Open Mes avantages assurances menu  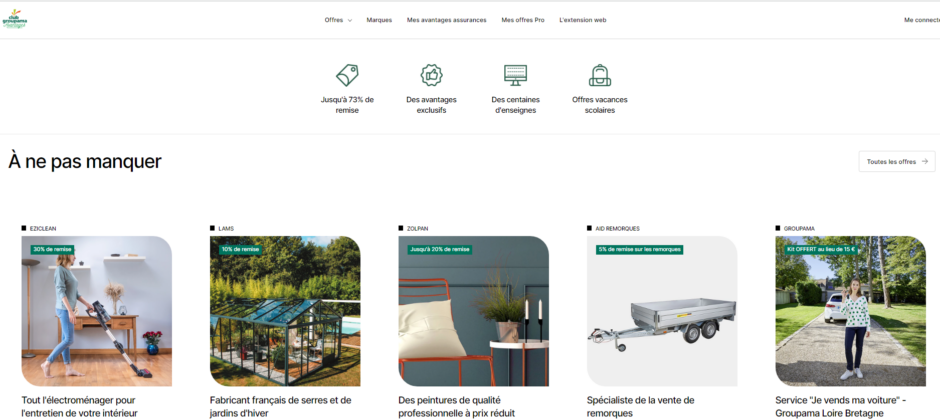[x=447, y=20]
